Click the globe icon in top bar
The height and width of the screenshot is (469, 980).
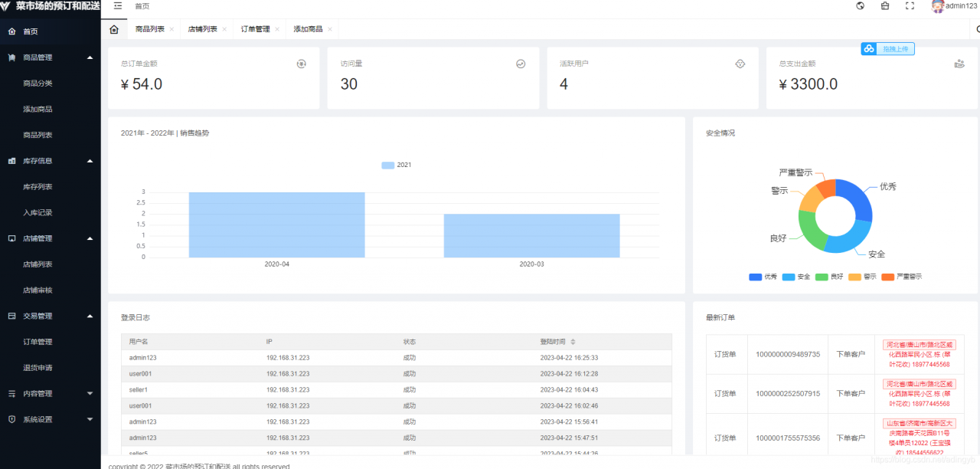(861, 5)
